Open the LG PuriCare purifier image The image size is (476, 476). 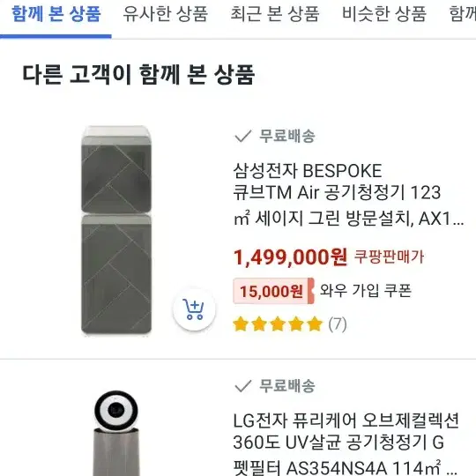(116, 433)
